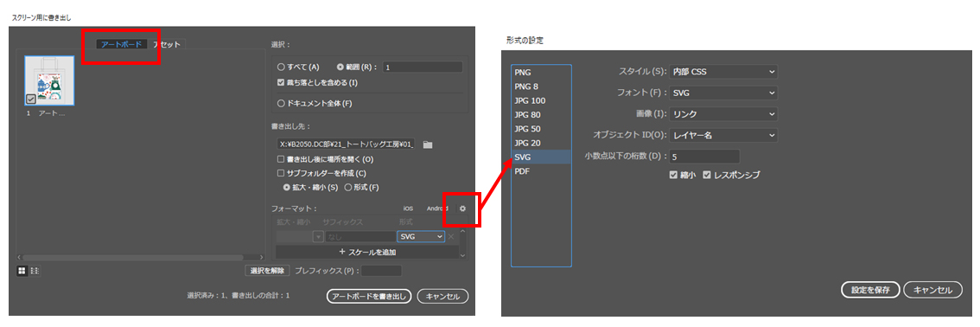
Task: Click the 選択を解除 button
Action: click(268, 271)
